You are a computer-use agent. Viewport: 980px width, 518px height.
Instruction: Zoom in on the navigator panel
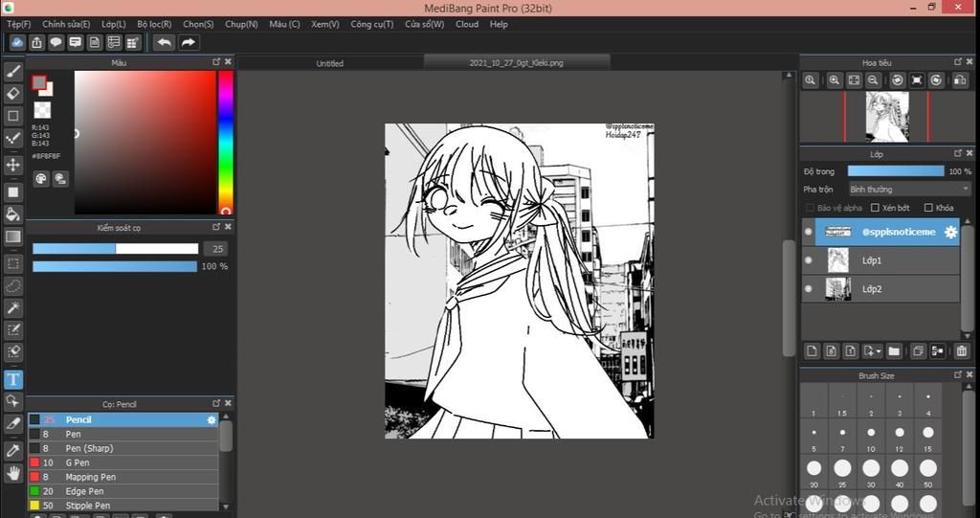click(x=835, y=80)
